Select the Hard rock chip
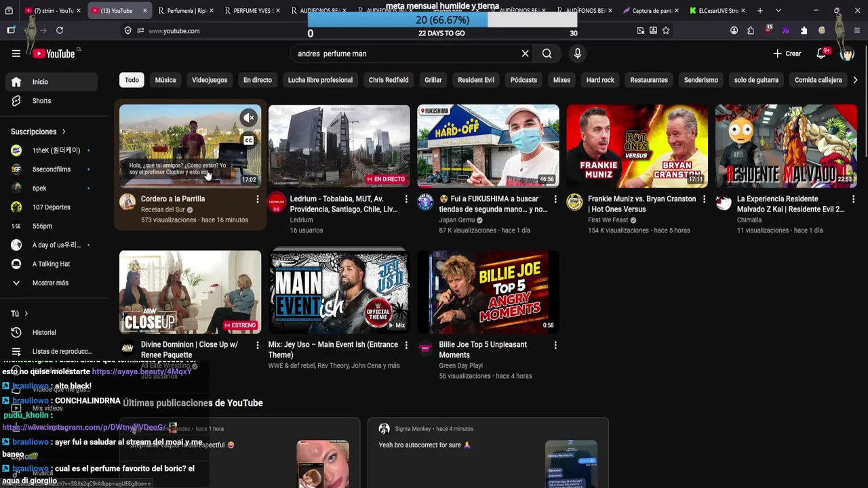 click(x=600, y=80)
